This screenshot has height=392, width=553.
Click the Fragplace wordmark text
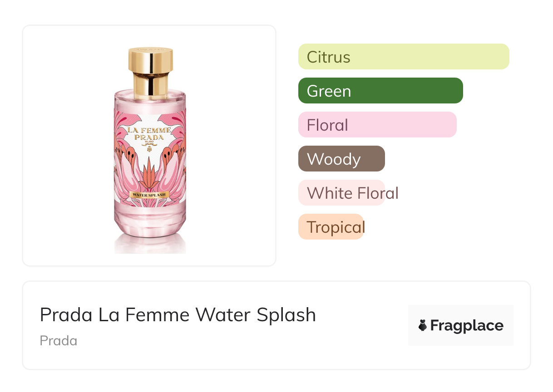click(x=466, y=325)
